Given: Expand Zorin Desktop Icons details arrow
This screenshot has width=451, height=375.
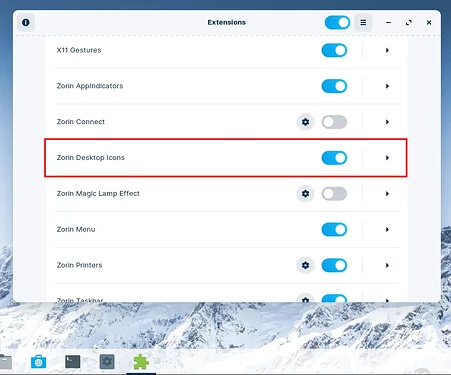Looking at the screenshot, I should 387,158.
